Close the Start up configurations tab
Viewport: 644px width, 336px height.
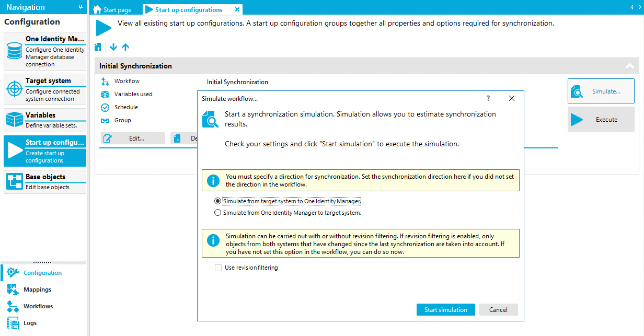[237, 9]
